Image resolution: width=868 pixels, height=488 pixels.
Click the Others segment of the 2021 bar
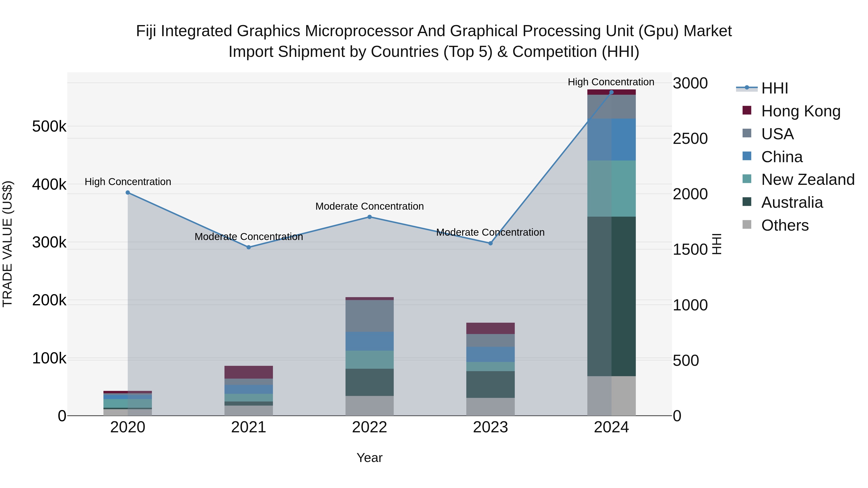[249, 411]
